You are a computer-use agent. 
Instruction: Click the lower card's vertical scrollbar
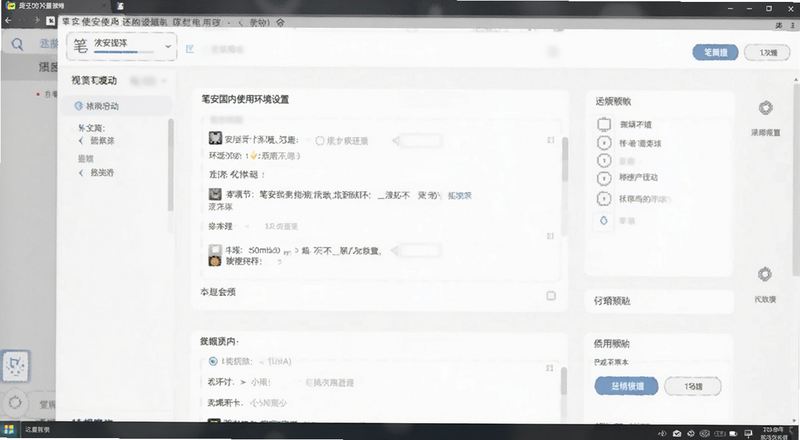[564, 382]
